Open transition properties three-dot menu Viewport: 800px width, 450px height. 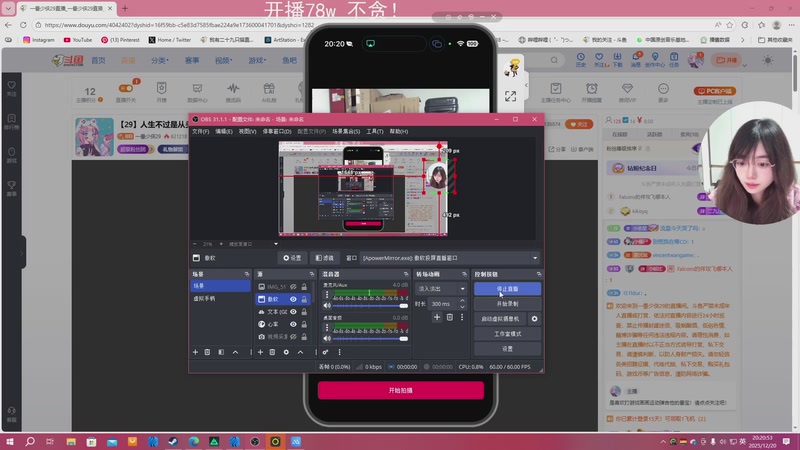[x=462, y=317]
